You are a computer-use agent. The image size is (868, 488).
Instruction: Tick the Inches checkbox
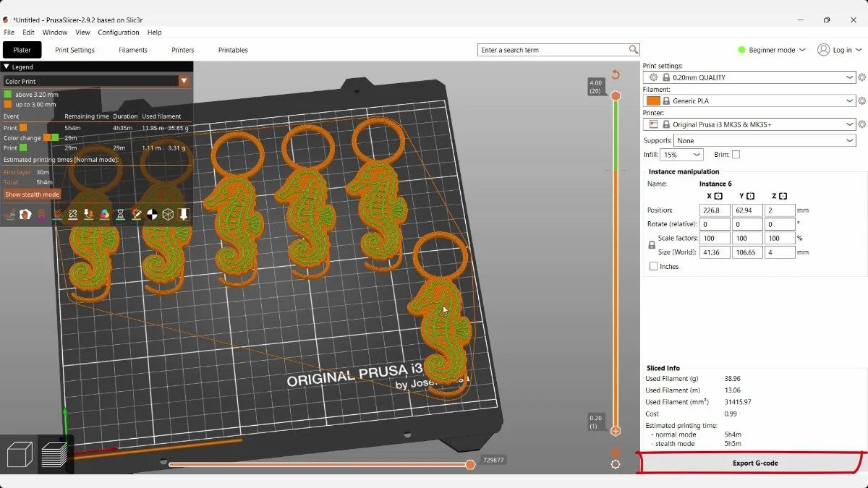pos(654,267)
